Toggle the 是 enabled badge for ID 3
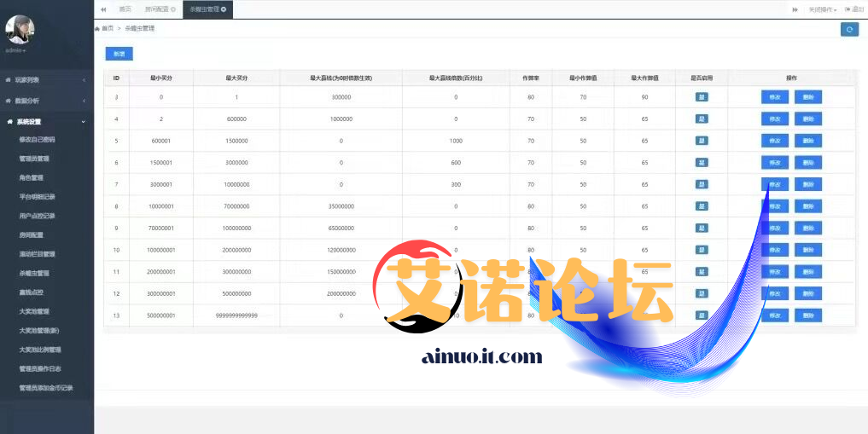This screenshot has width=868, height=434. tap(702, 97)
